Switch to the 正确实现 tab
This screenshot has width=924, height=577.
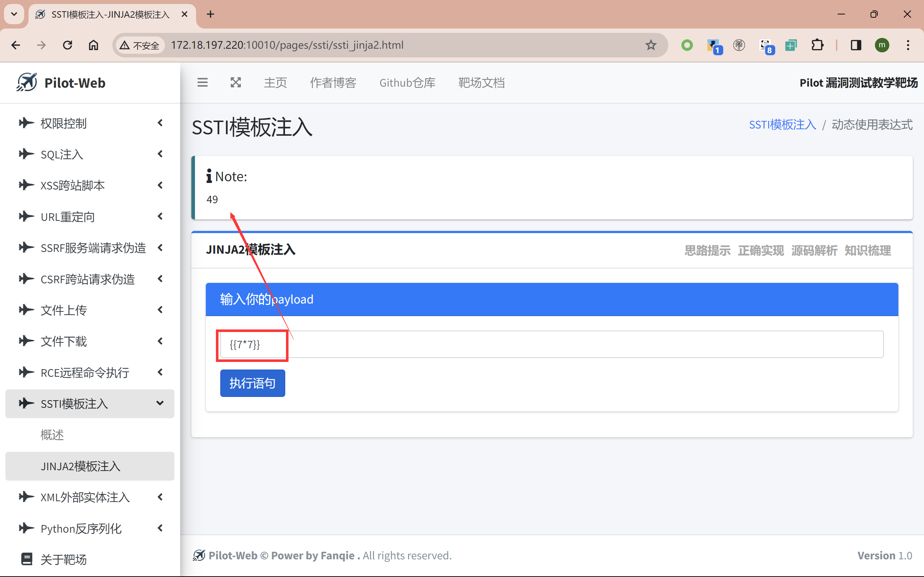[761, 250]
